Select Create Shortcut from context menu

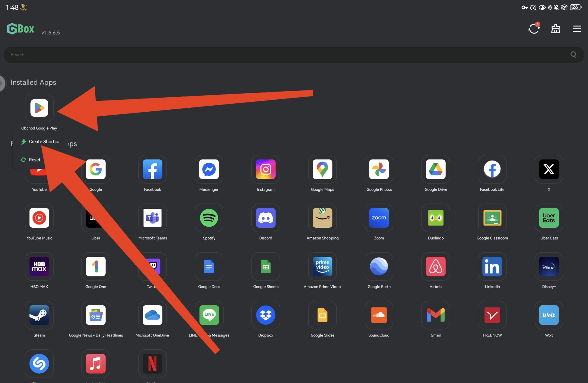pos(45,142)
